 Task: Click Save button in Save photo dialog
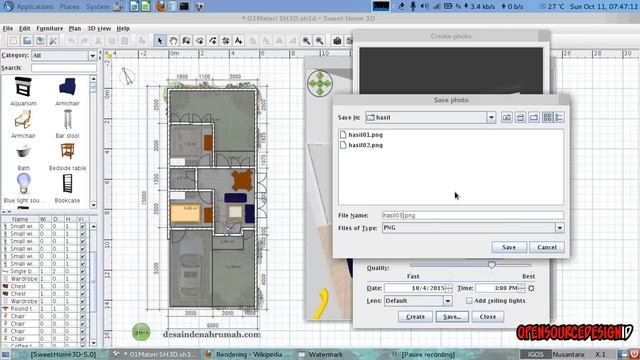coord(509,247)
